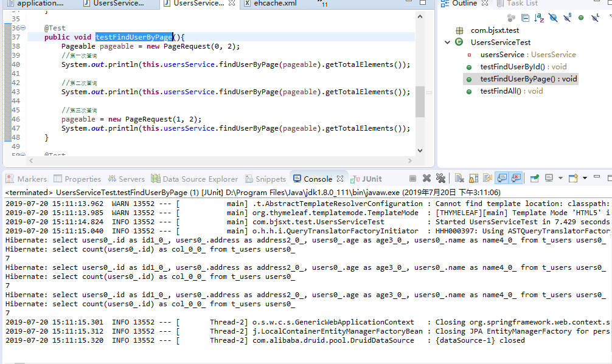Select testFindAll() in Outline
Screen dimensions: 612x364
[511, 91]
